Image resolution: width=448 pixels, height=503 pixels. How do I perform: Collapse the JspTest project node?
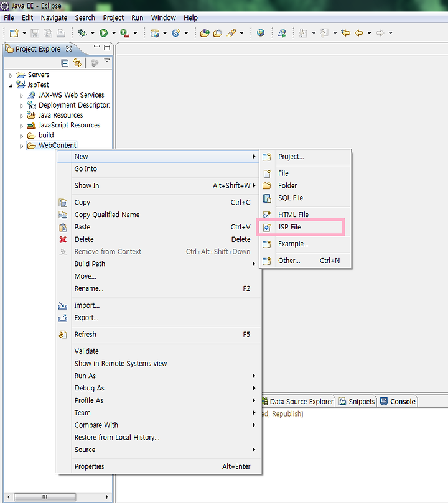coord(11,86)
